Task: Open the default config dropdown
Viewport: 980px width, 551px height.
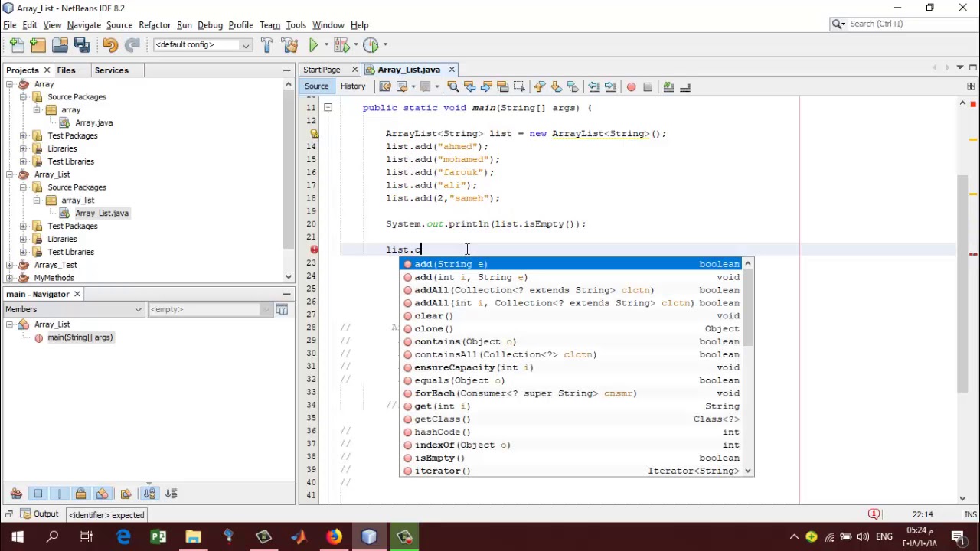Action: (x=203, y=45)
